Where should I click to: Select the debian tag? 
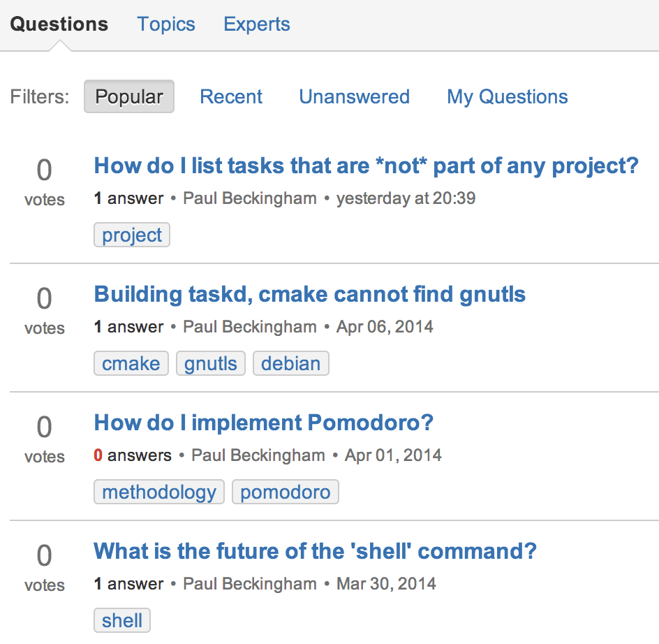pyautogui.click(x=291, y=363)
